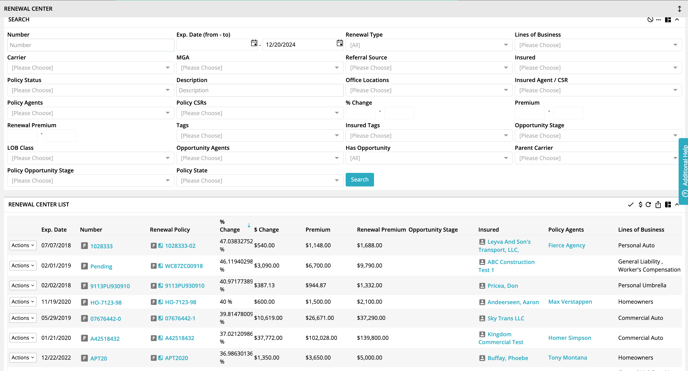Open the Policy Status dropdown
This screenshot has height=371, width=688.
[x=90, y=90]
